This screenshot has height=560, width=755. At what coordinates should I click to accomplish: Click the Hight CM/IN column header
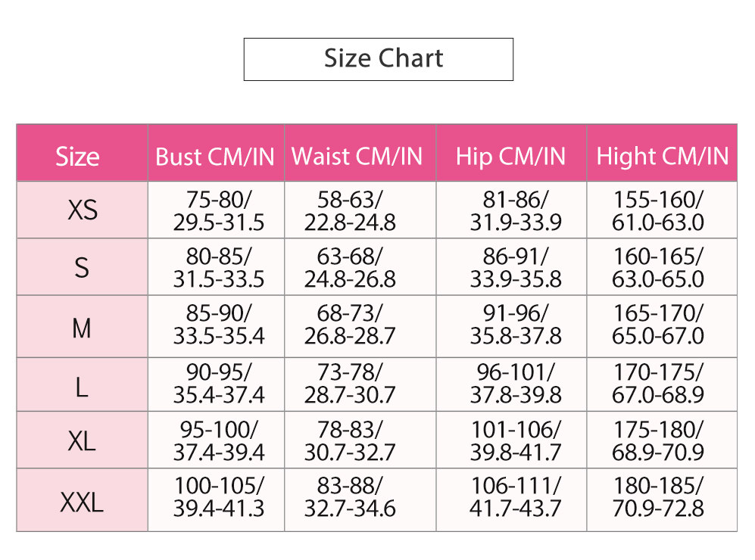pos(662,153)
